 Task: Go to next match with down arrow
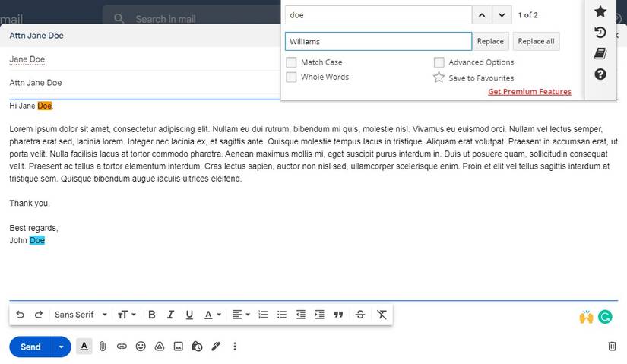(502, 15)
